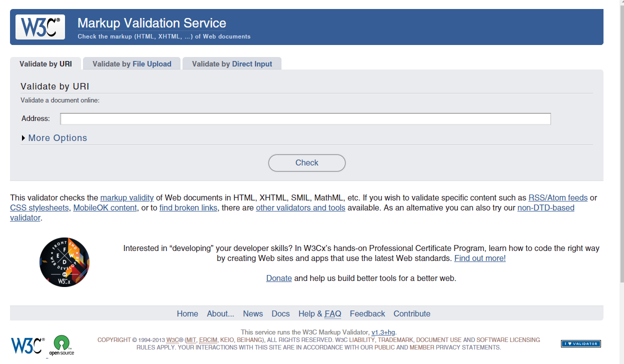The width and height of the screenshot is (624, 364).
Task: Open News in the footer navigation
Action: pyautogui.click(x=253, y=314)
